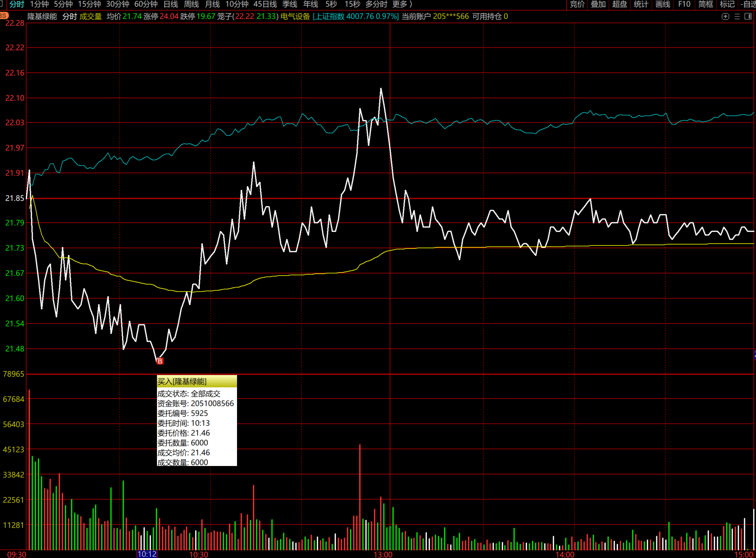Image resolution: width=756 pixels, height=558 pixels.
Task: Click the 成交量 volume indicator label
Action: pyautogui.click(x=91, y=17)
